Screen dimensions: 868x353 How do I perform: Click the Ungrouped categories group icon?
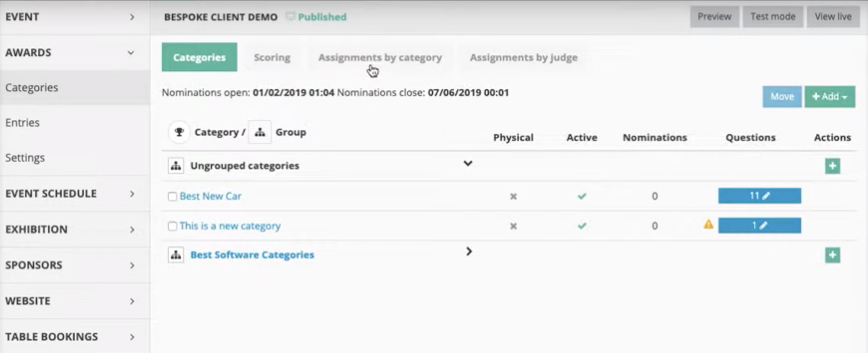pyautogui.click(x=176, y=166)
